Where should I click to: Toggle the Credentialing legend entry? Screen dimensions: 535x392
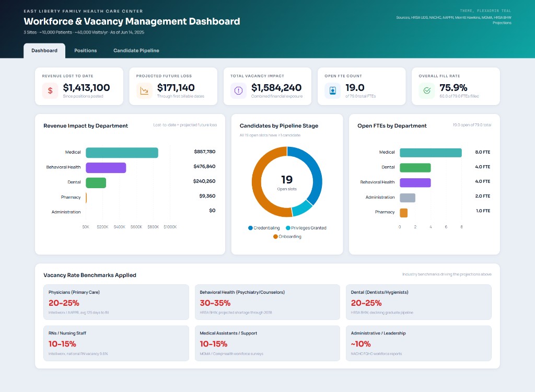point(264,228)
